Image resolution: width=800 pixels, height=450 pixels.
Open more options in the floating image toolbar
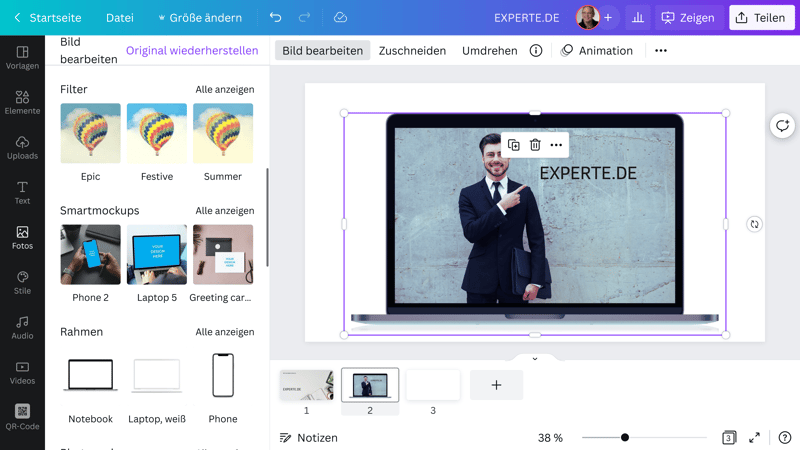point(556,145)
